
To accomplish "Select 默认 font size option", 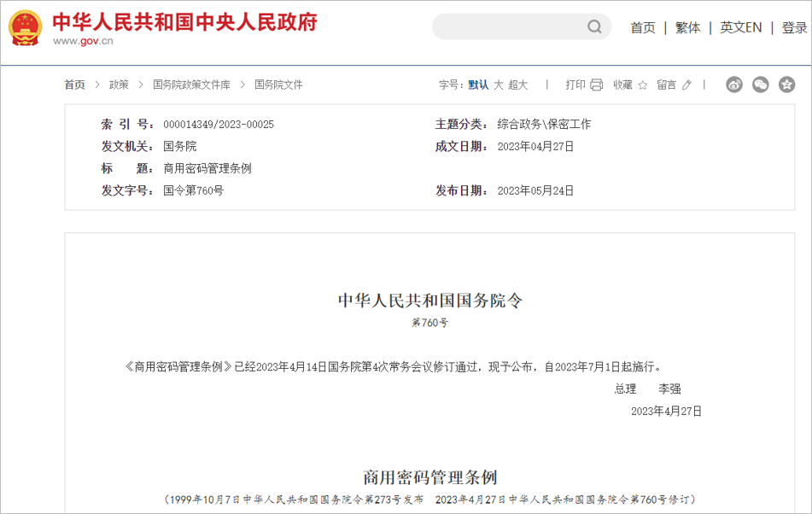I will coord(478,85).
